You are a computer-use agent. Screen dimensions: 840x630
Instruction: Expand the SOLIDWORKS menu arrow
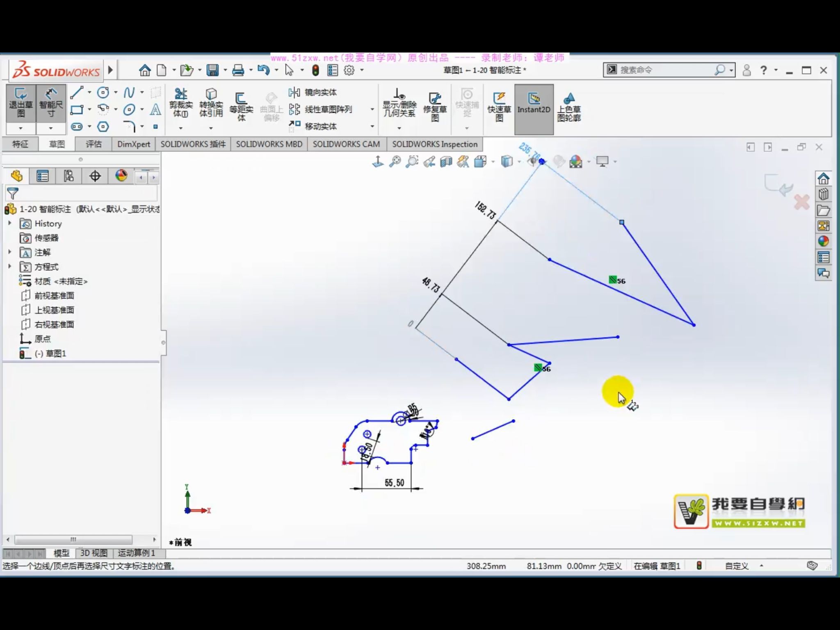pyautogui.click(x=110, y=70)
